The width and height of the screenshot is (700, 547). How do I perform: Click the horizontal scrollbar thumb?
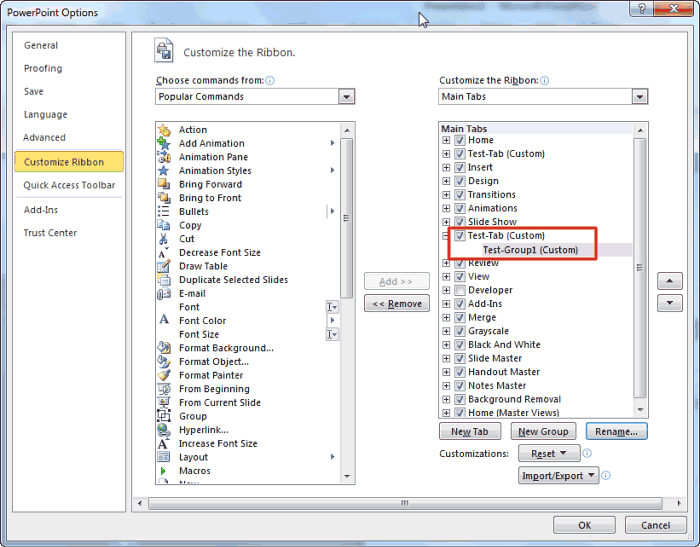click(x=405, y=503)
